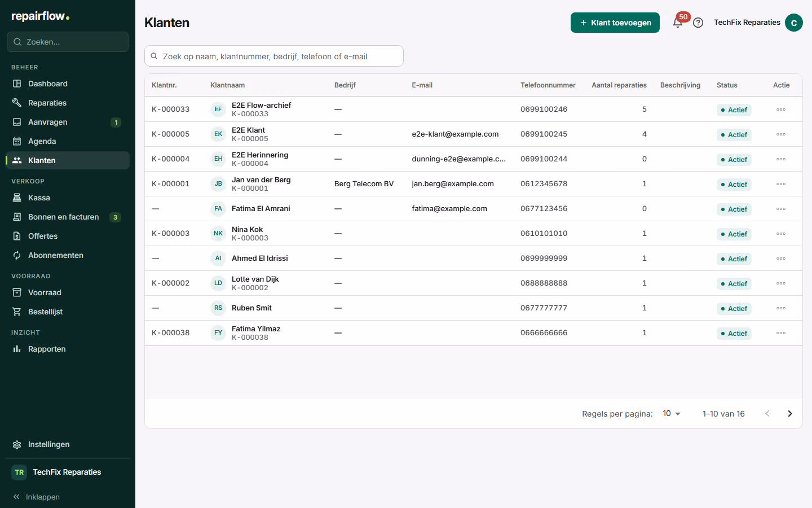Go to the next page of customers
The image size is (812, 508).
click(790, 414)
